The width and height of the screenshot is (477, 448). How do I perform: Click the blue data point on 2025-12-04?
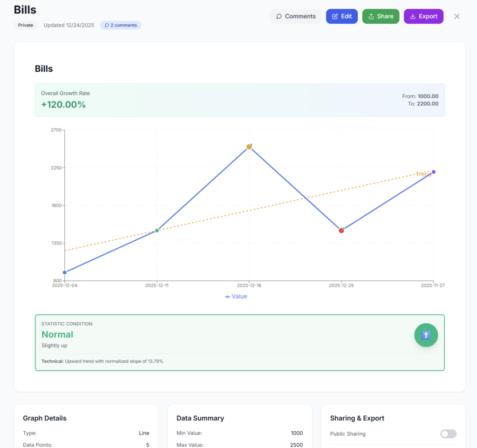[x=65, y=272]
